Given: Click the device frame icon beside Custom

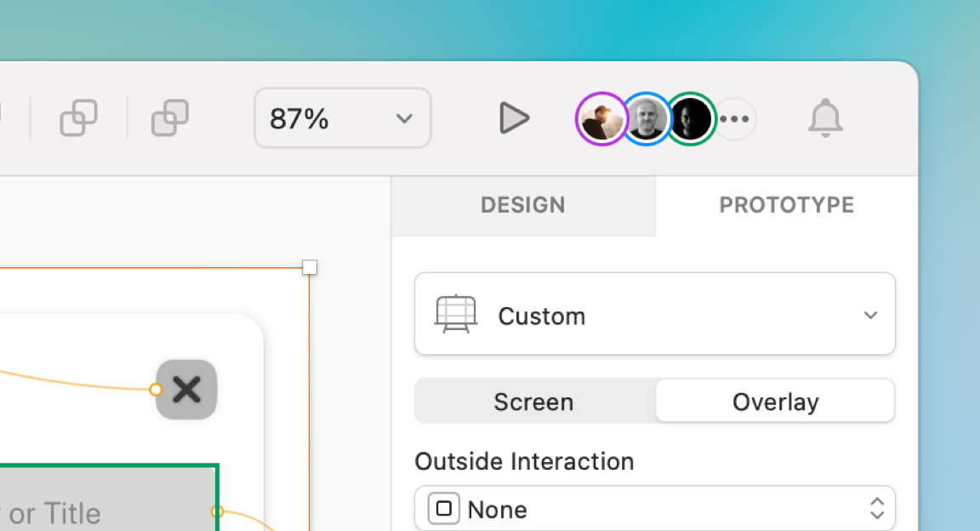Looking at the screenshot, I should coord(455,313).
